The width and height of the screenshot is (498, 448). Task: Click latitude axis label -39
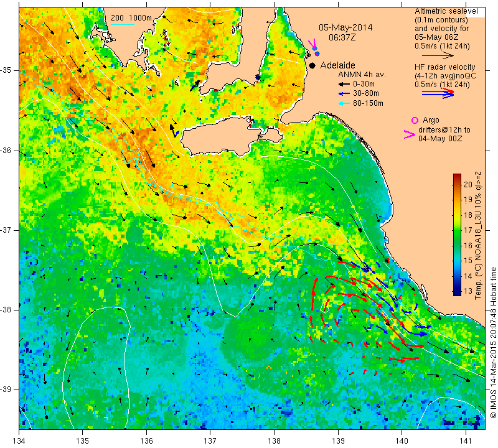(x=6, y=389)
